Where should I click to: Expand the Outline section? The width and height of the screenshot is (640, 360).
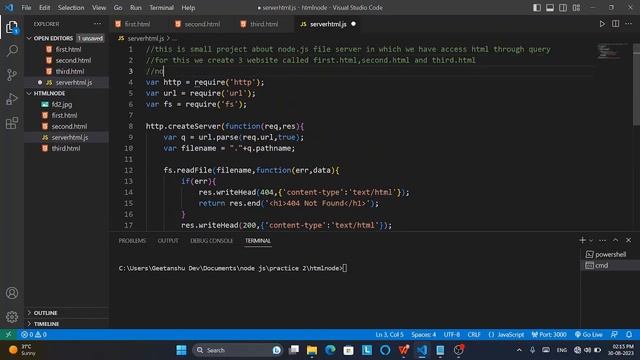click(x=67, y=313)
